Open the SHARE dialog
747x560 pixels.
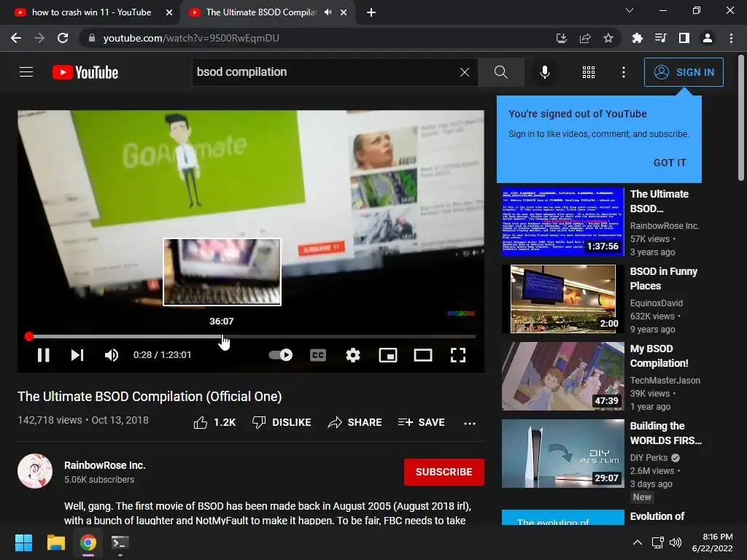click(x=355, y=422)
